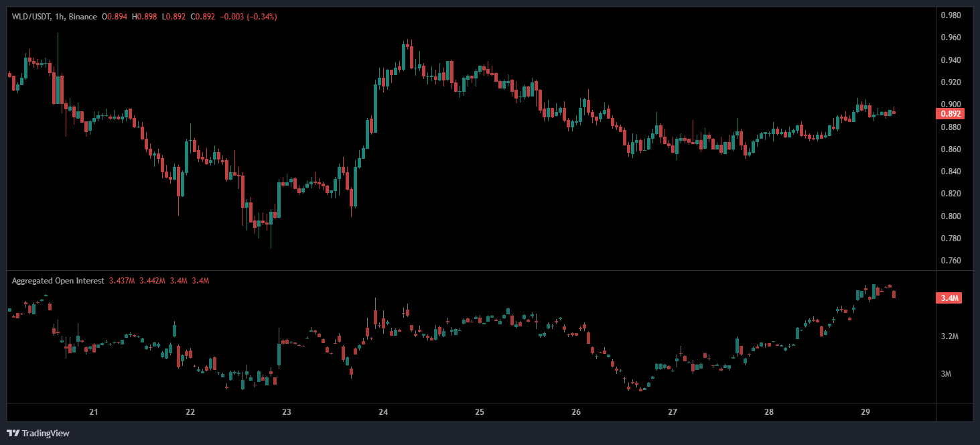Click date 26 on the time axis

pyautogui.click(x=576, y=412)
